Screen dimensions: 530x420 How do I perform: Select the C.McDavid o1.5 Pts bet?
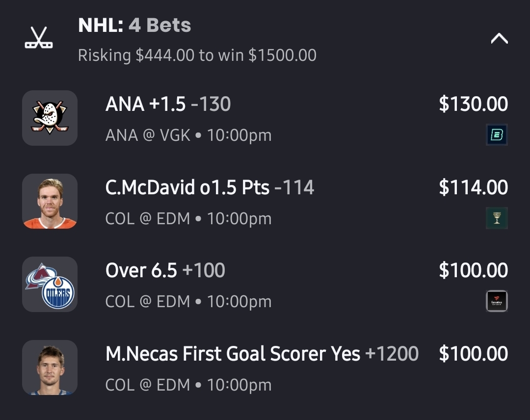pyautogui.click(x=210, y=187)
